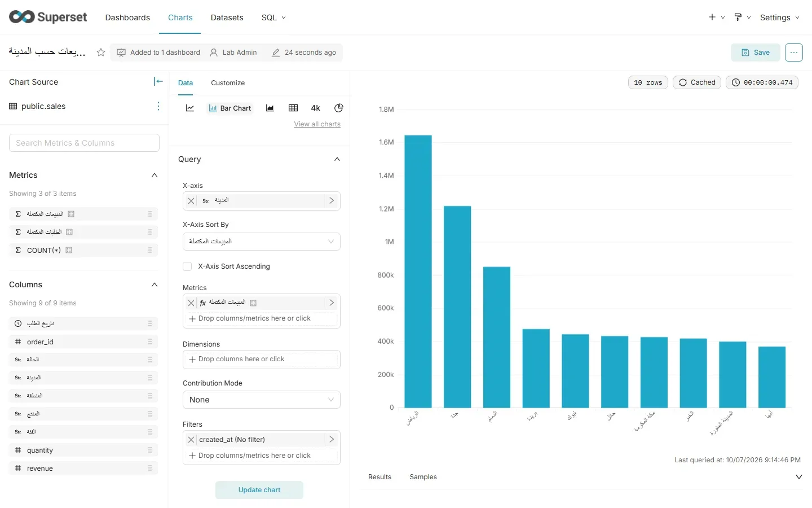Select the line chart type icon

click(x=190, y=108)
